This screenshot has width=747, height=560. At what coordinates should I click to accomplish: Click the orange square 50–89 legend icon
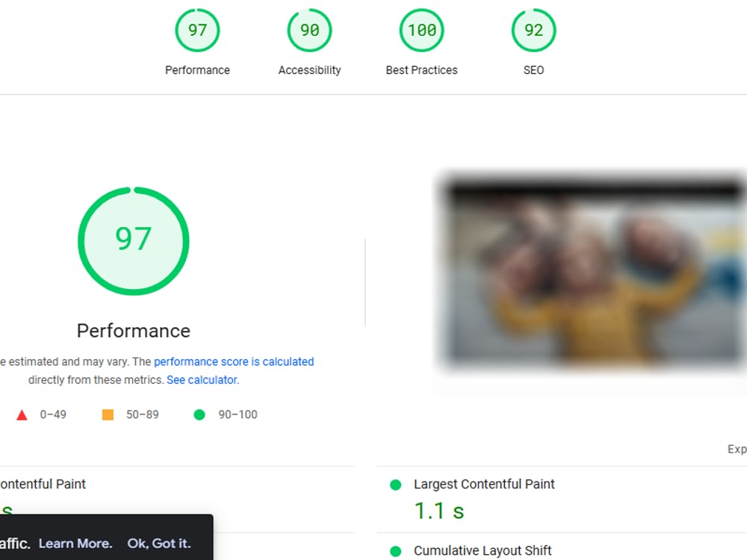[108, 414]
